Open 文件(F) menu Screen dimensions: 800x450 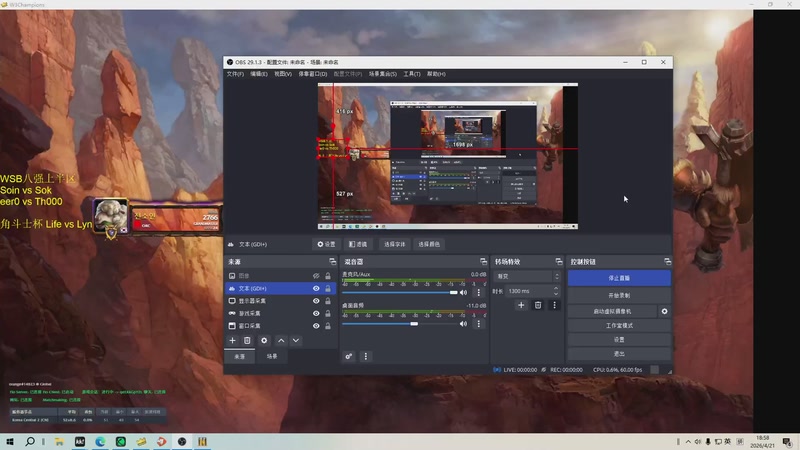pos(235,74)
